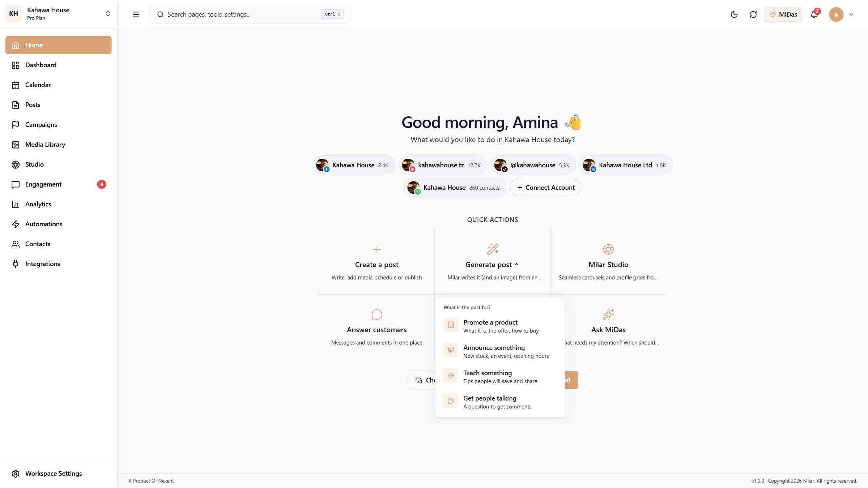Select the @kahawahouse TikTok account chip
The image size is (868, 488).
coord(533,165)
